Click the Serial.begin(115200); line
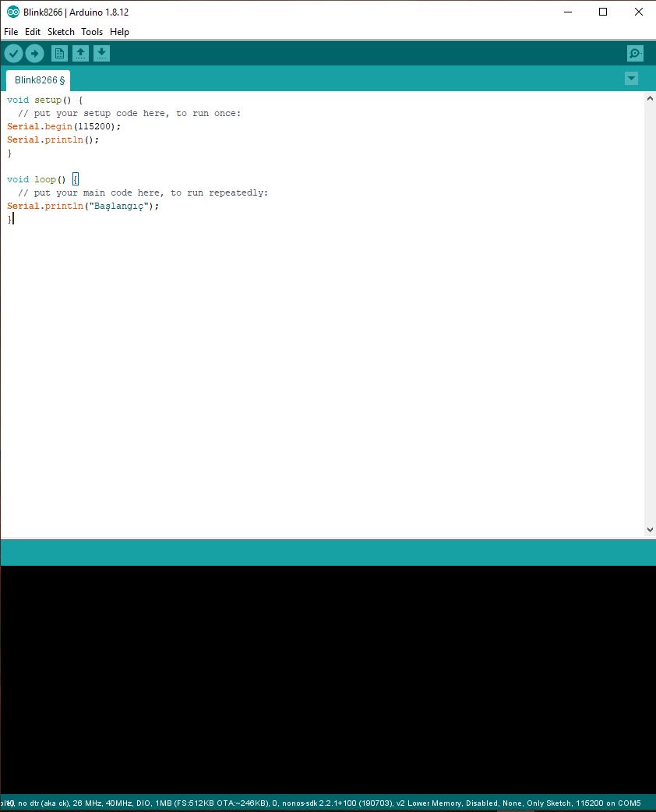Viewport: 656px width, 812px height. tap(64, 126)
